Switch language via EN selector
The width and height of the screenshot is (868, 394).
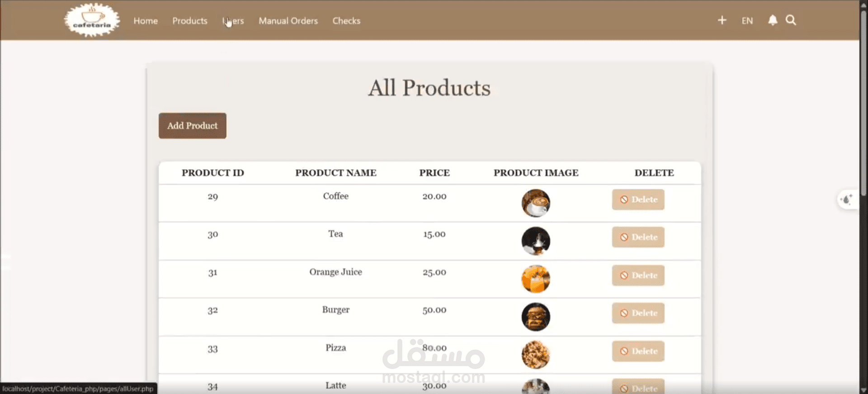coord(747,21)
